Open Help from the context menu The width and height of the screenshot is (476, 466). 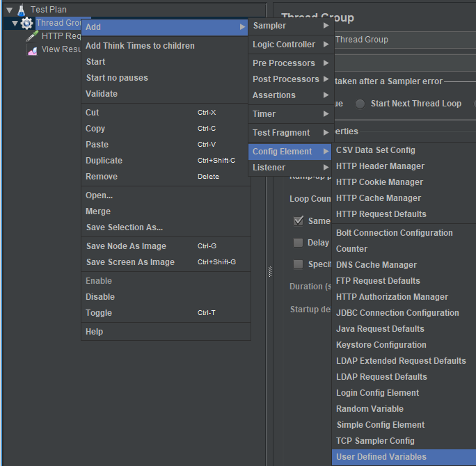click(x=166, y=332)
